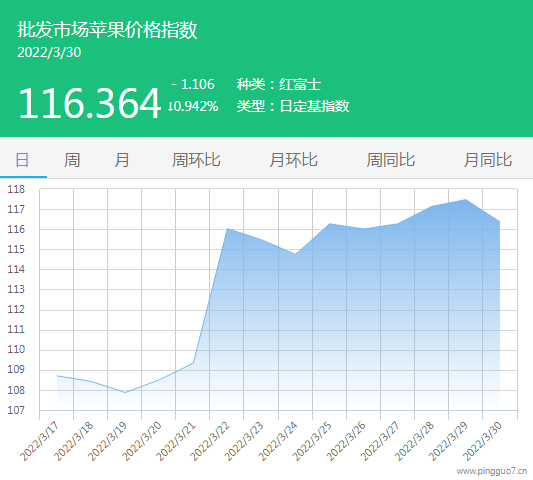The width and height of the screenshot is (533, 480).
Task: Click the www.pingguo7.cn watermark link
Action: click(x=492, y=471)
